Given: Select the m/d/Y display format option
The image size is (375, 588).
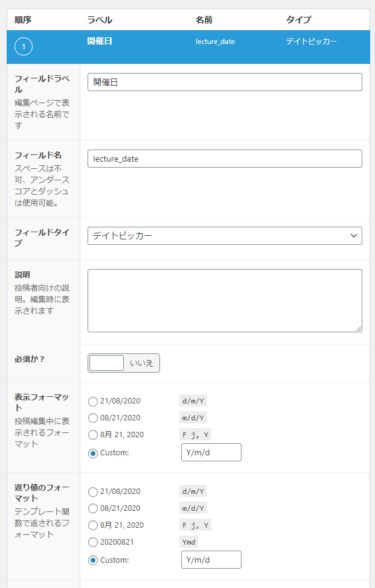Looking at the screenshot, I should [92, 417].
